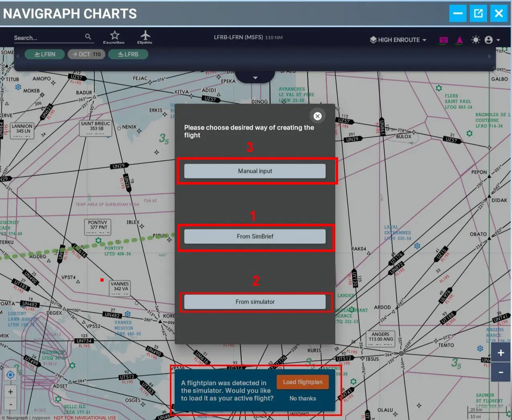This screenshot has height=420, width=512.
Task: Close the Navigraph Charts panel
Action: 499,13
